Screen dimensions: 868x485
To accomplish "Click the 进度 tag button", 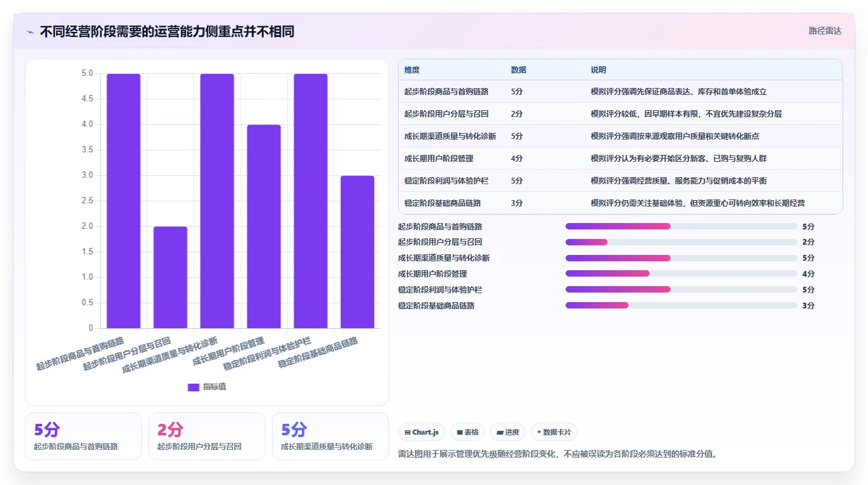I will coord(508,432).
